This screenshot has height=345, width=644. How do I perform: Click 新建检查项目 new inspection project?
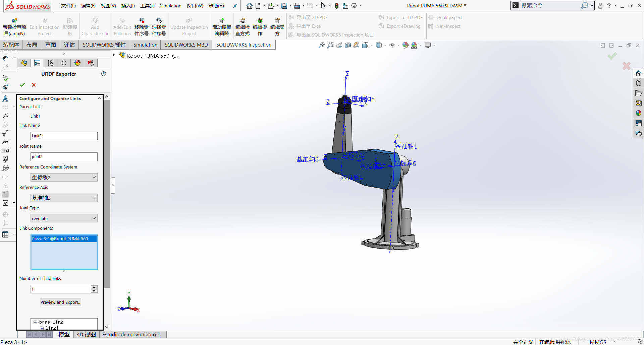coord(14,27)
